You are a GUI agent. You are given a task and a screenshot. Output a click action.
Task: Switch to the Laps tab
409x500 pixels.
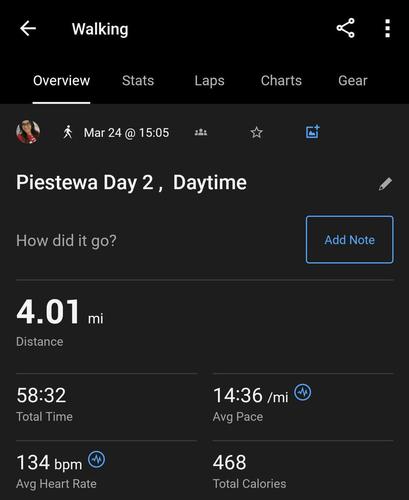pyautogui.click(x=209, y=81)
